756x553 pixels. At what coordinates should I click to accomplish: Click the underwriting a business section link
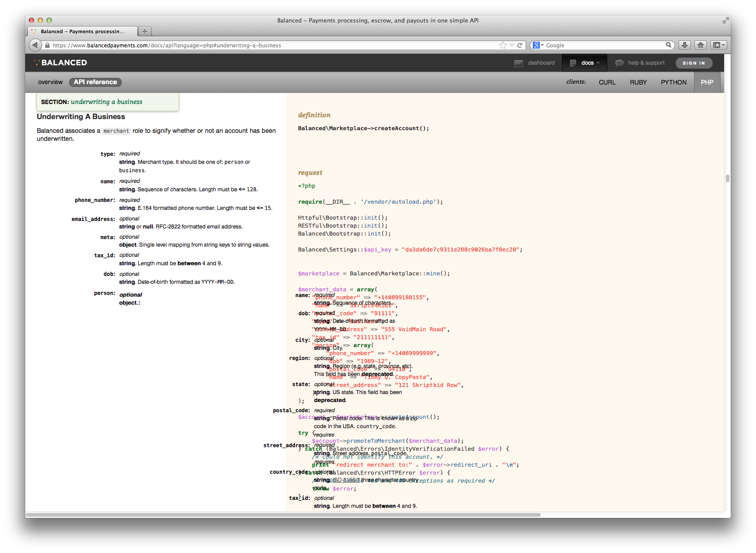[107, 101]
